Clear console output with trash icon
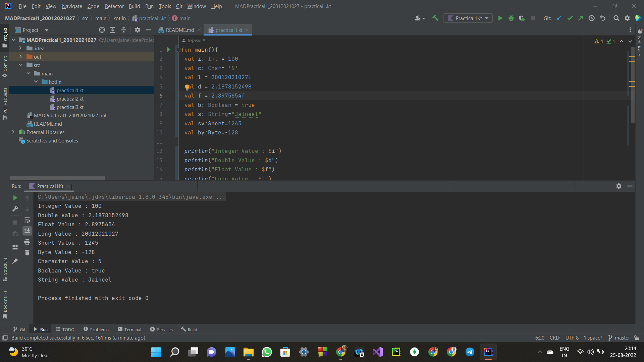Screen dimensions: 644x362 [27, 252]
